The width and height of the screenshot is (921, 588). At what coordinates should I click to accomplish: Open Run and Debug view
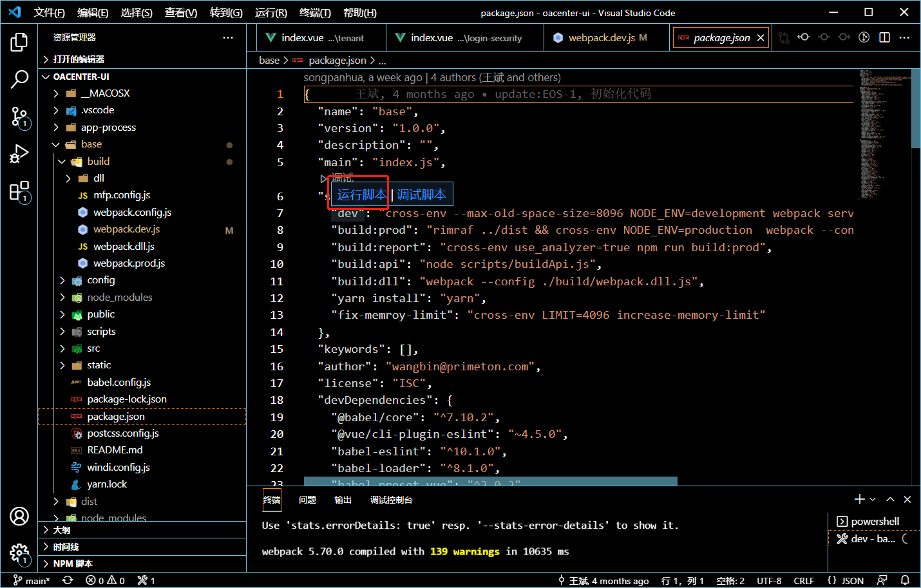pos(19,154)
